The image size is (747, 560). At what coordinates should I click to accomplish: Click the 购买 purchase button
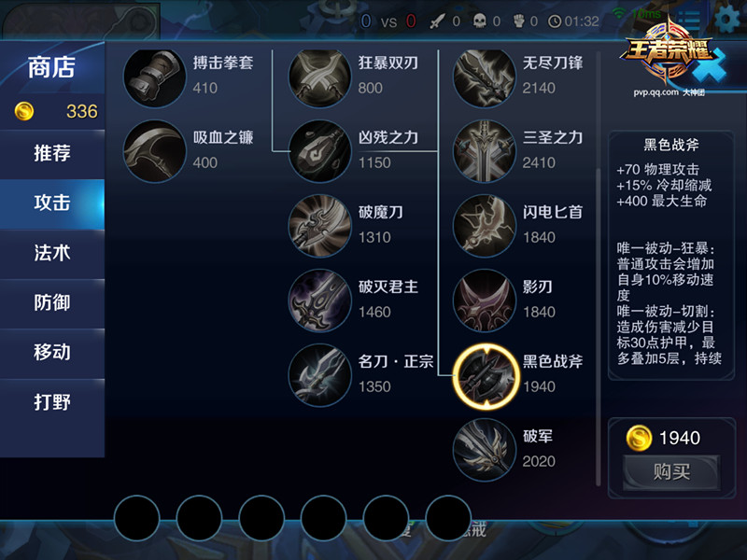pos(671,472)
